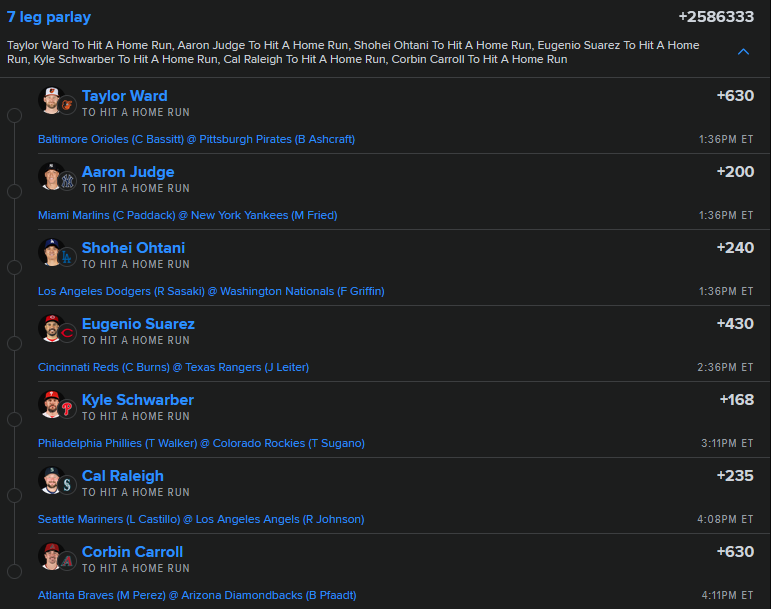Click New York Yankees team logo icon

67,181
